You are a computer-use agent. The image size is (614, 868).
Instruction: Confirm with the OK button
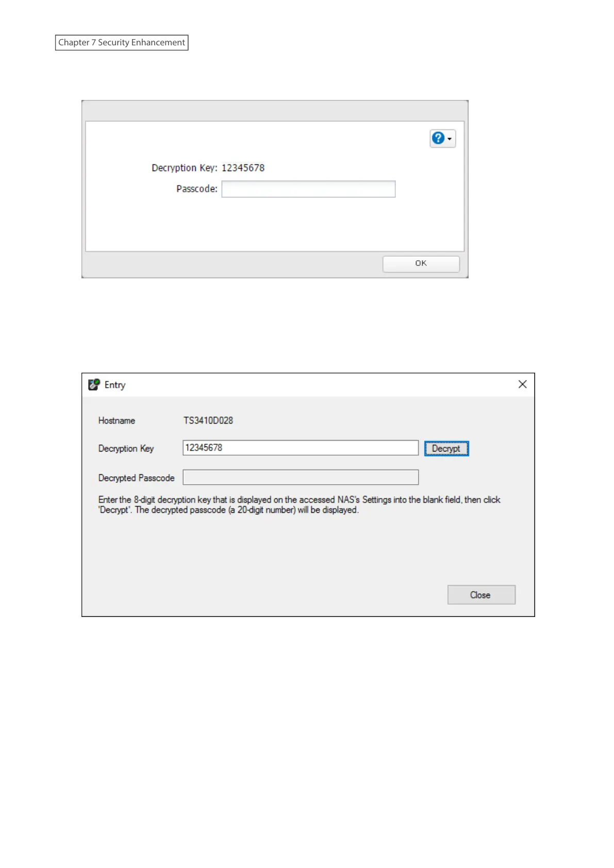tap(421, 263)
